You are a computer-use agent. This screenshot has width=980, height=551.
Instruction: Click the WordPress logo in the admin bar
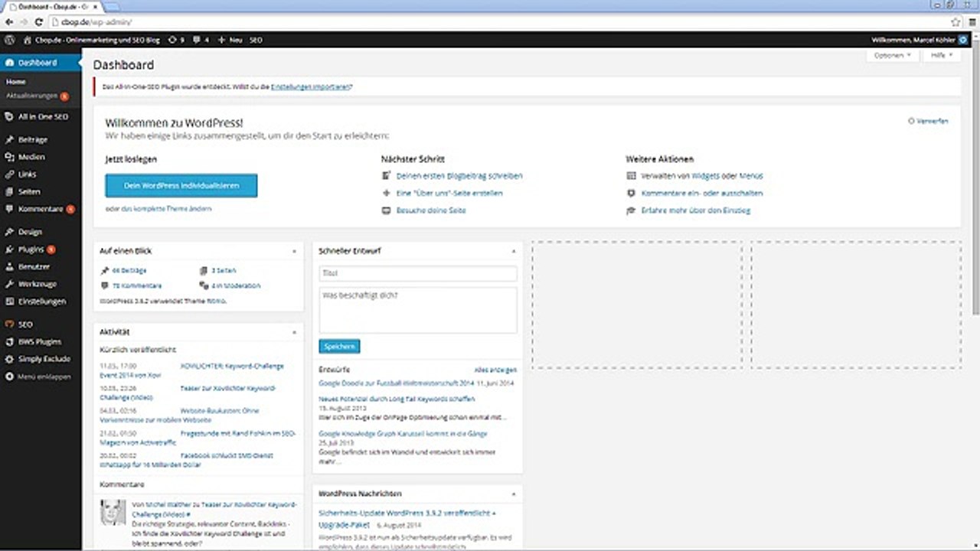(x=9, y=40)
